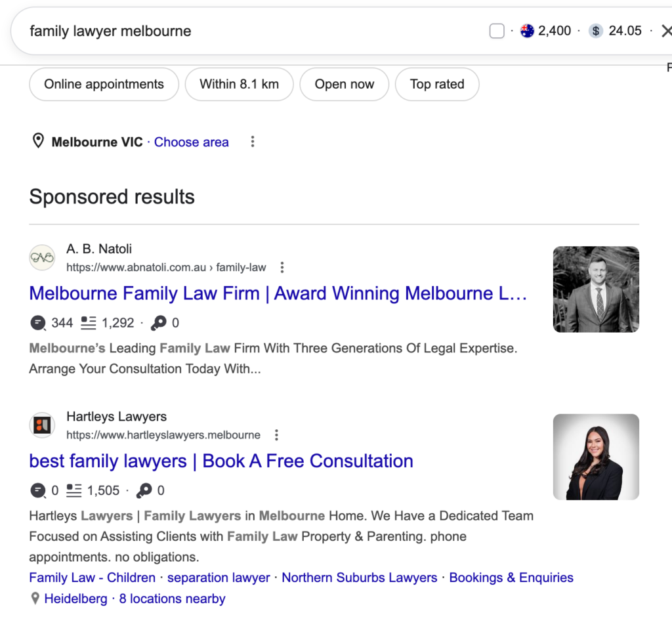Viewport: 672px width, 634px height.
Task: Open the A. B. Natoli lawyer photo thumbnail
Action: 596,289
